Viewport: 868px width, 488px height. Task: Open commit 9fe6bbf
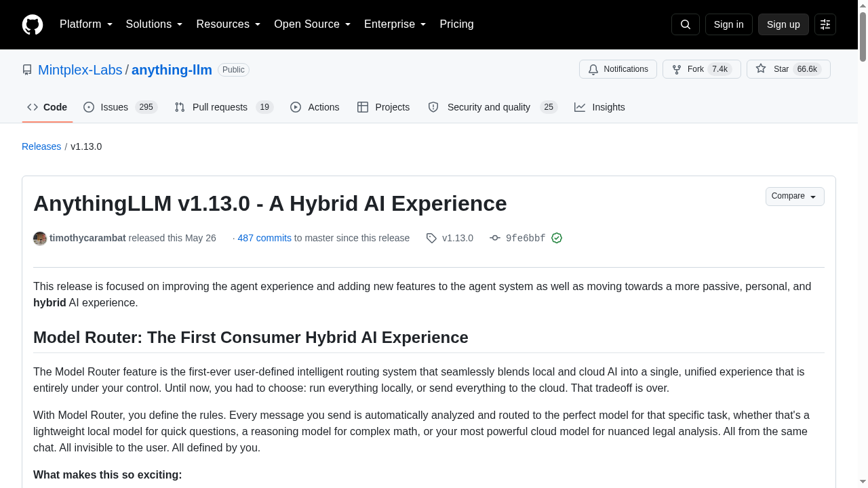pos(526,238)
